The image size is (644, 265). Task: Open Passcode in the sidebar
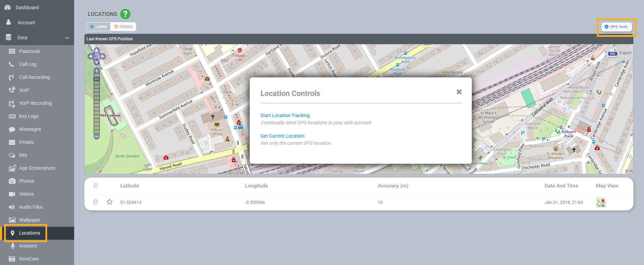pos(29,51)
